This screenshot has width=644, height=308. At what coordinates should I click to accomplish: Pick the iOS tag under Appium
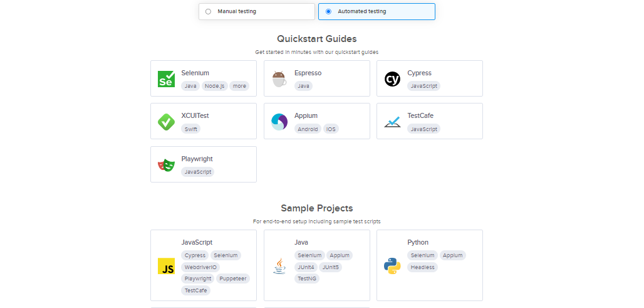click(331, 129)
